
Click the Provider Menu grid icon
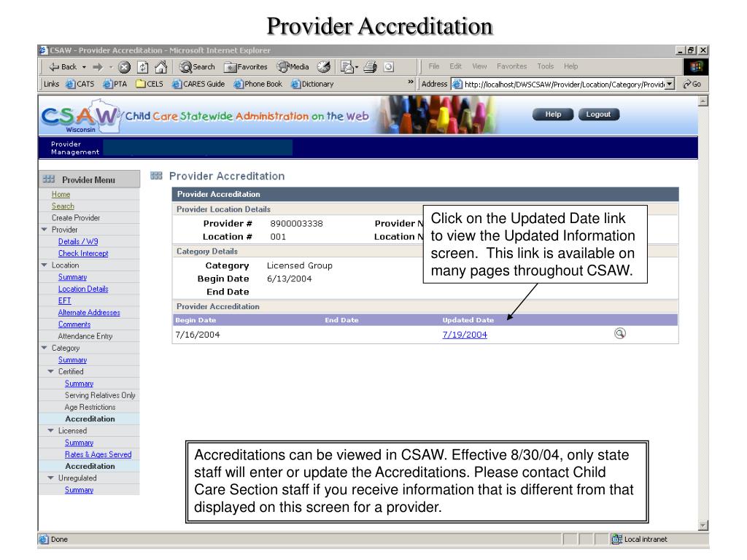[48, 179]
